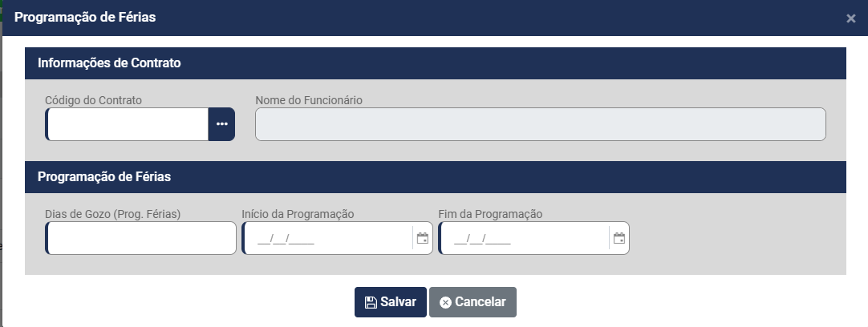The height and width of the screenshot is (327, 868).
Task: Select the Dias de Gozo input box
Action: (x=141, y=238)
